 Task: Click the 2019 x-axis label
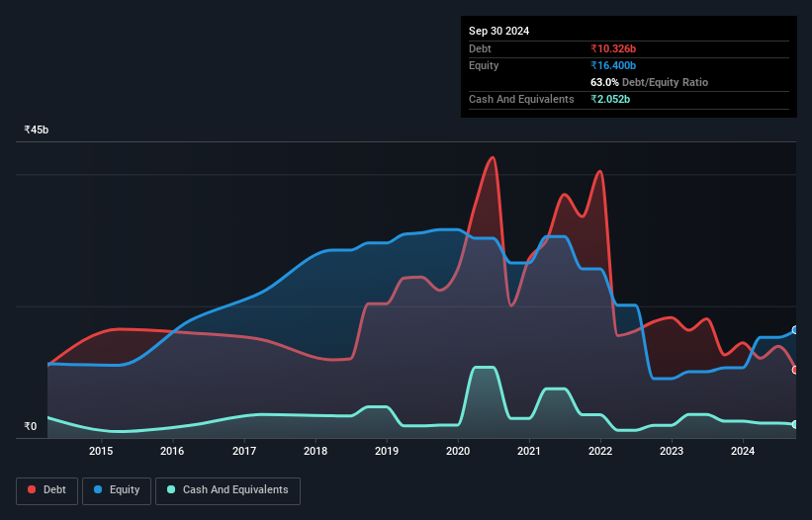point(387,451)
